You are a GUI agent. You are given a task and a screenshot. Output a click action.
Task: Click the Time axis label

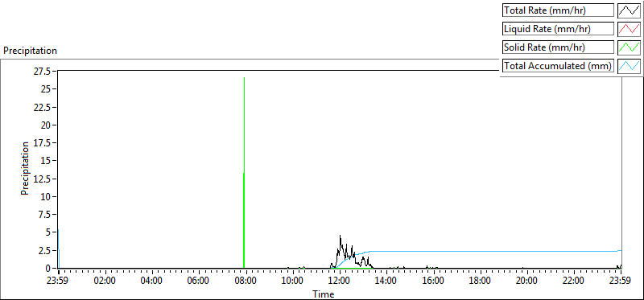pyautogui.click(x=324, y=294)
